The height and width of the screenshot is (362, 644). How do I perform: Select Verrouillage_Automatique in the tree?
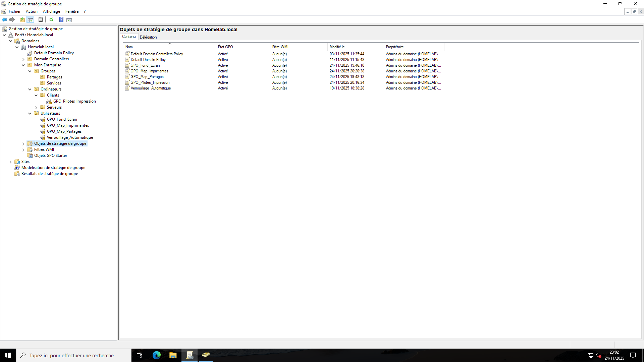[70, 137]
